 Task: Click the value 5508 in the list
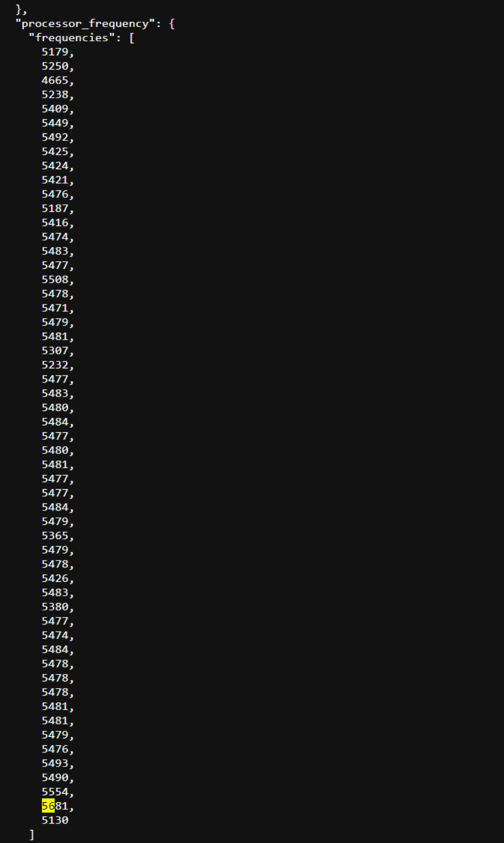click(x=55, y=279)
